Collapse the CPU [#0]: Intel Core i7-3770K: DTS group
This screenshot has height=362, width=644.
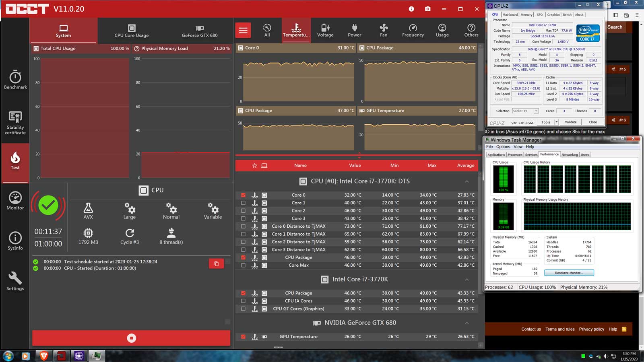click(x=467, y=181)
